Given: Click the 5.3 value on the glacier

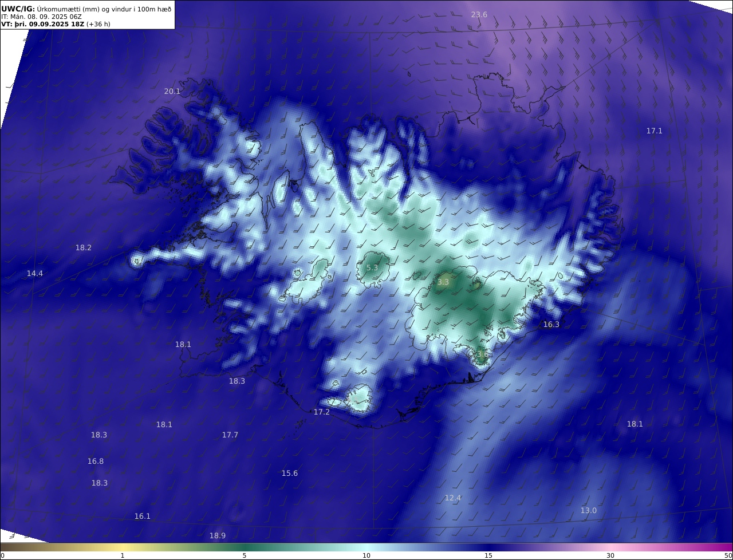Looking at the screenshot, I should pos(372,267).
